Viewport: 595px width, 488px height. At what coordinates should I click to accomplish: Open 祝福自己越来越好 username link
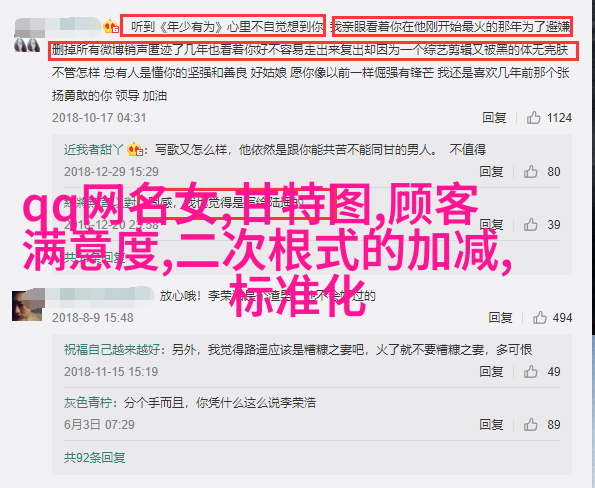(x=112, y=349)
